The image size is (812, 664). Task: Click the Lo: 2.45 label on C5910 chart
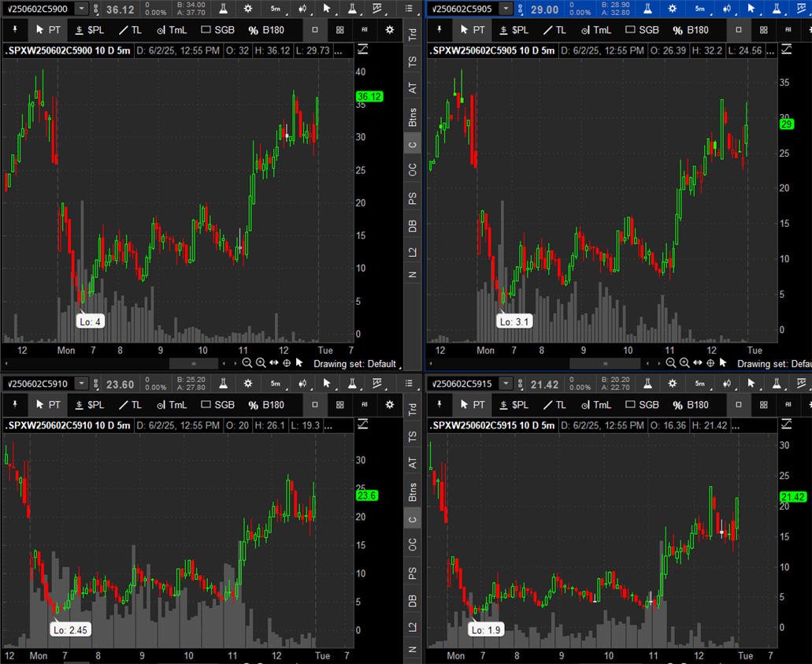[x=70, y=630]
